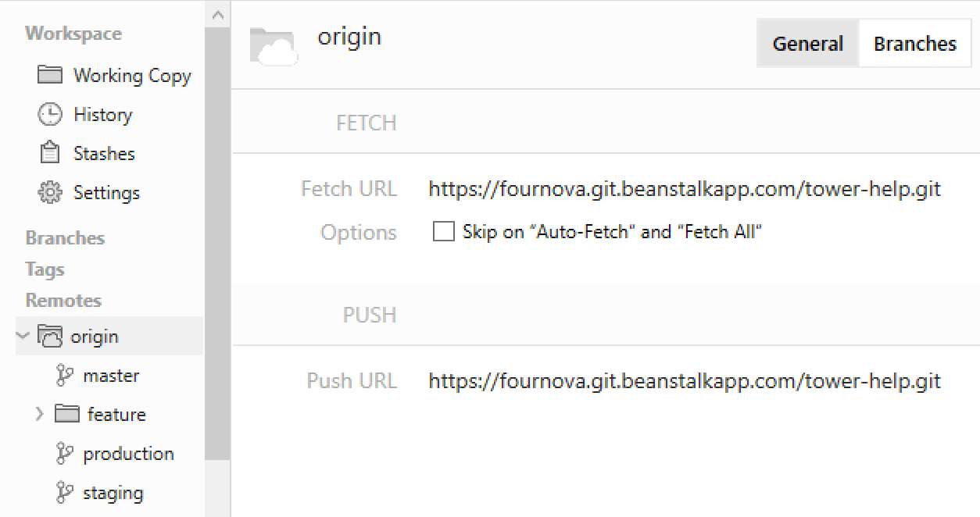Click the History clock icon
This screenshot has width=980, height=517.
50,114
